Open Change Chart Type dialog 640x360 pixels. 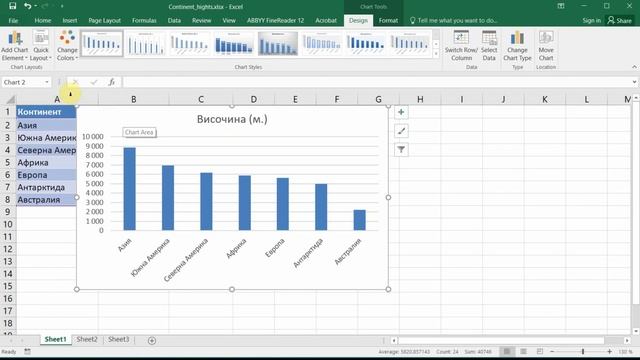click(517, 46)
